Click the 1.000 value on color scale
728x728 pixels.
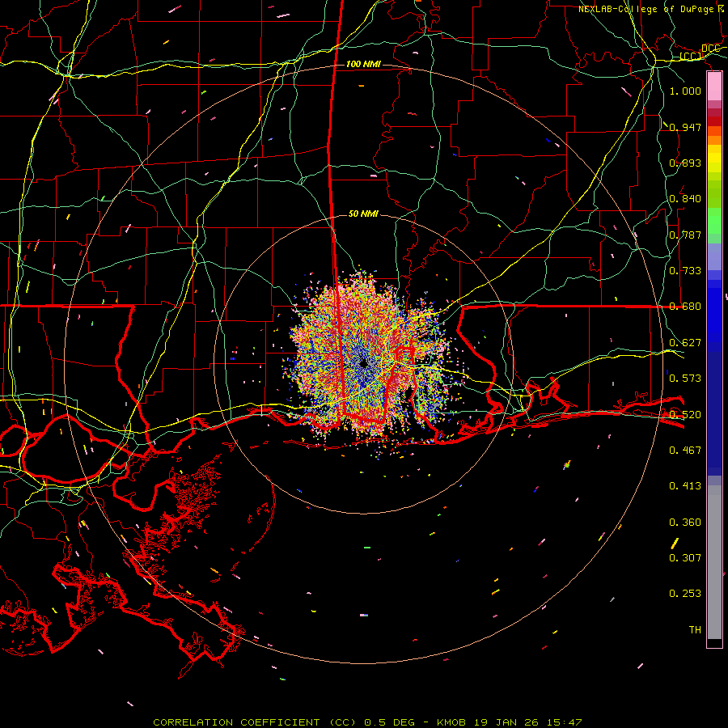click(x=685, y=91)
